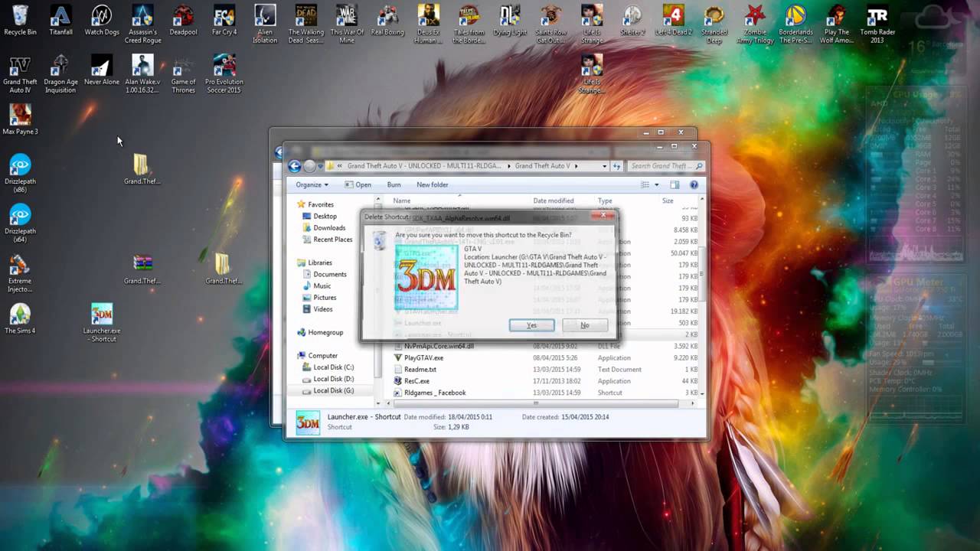
Task: Select the Deadpool desktop shortcut
Action: tap(183, 21)
